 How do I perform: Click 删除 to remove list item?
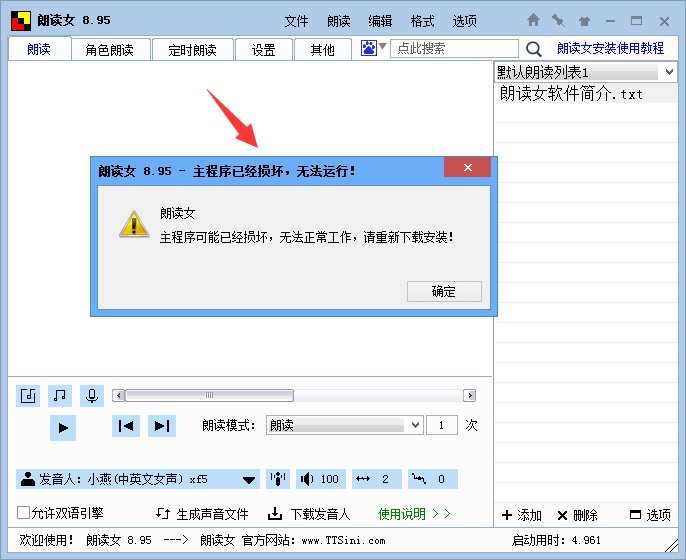point(578,515)
